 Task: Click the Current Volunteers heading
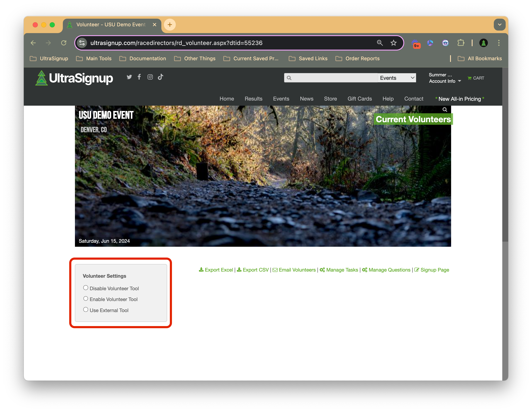click(x=413, y=119)
